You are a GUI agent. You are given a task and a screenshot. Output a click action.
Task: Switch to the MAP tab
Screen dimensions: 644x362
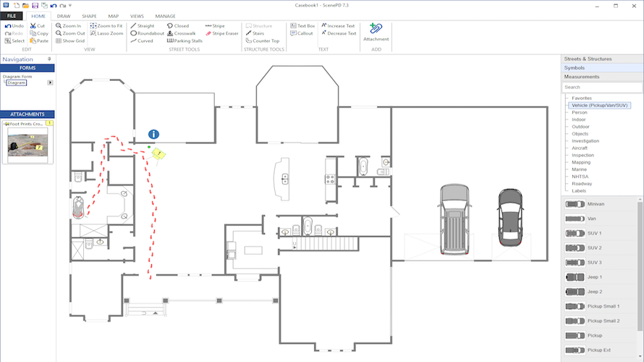pyautogui.click(x=114, y=16)
